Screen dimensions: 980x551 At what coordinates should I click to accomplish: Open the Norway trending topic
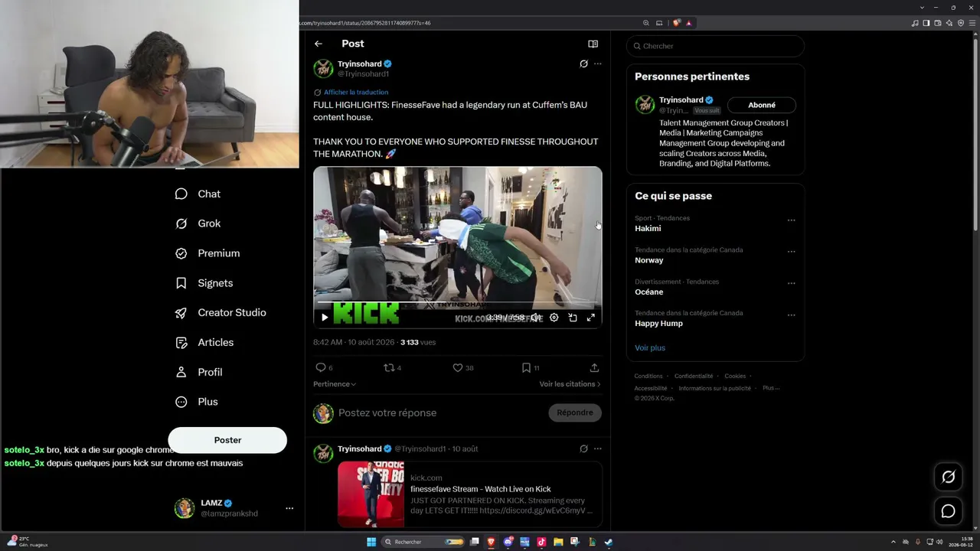(x=649, y=260)
